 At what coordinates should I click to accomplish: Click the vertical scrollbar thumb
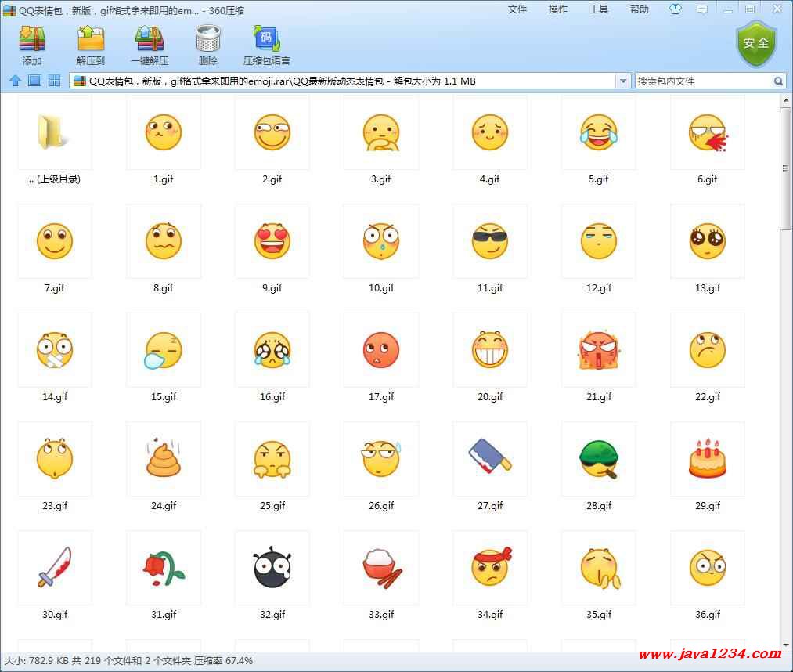point(785,168)
